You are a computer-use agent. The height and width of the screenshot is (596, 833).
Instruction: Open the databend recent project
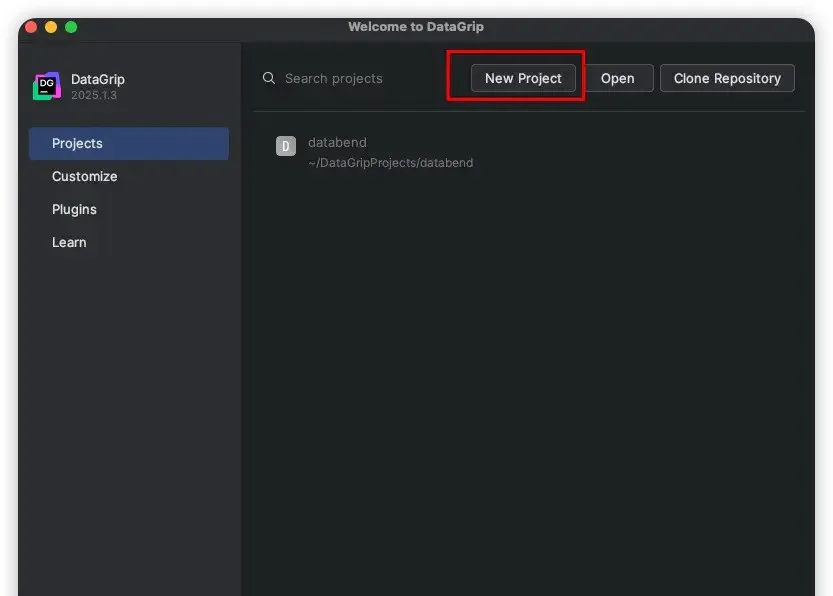(529, 152)
